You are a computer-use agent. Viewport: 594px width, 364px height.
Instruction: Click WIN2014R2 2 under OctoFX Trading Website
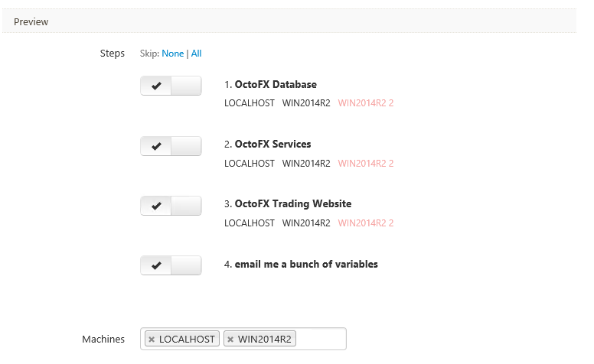pos(366,223)
